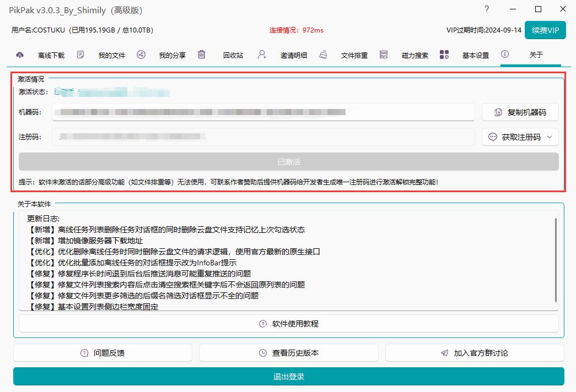
Task: Select the 关于 tab
Action: point(536,55)
